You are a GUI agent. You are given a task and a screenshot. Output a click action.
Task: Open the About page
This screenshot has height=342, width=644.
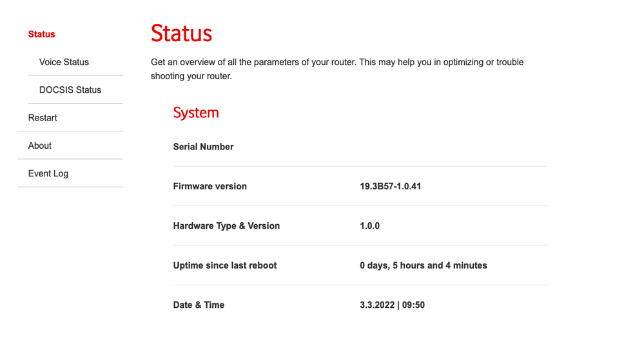click(x=40, y=146)
